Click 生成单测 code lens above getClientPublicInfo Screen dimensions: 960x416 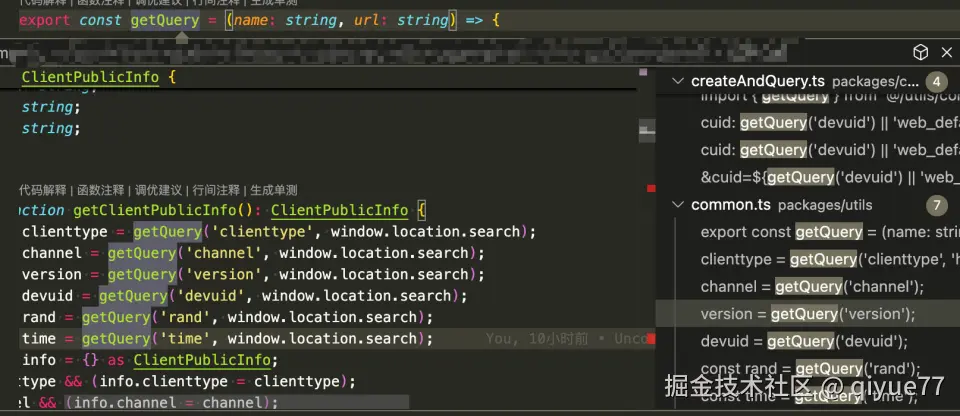(274, 191)
